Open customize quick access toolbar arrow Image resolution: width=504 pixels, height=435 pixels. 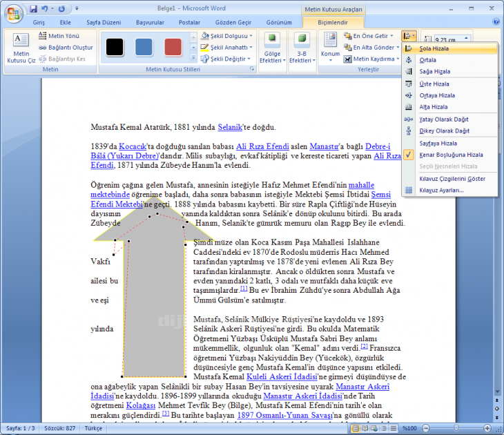pos(77,9)
